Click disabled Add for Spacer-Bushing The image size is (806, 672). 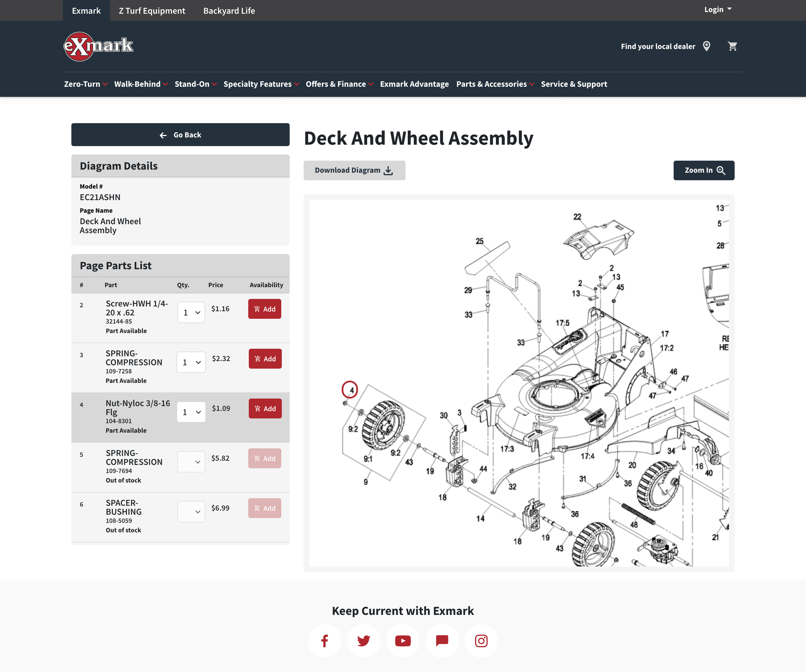click(265, 508)
